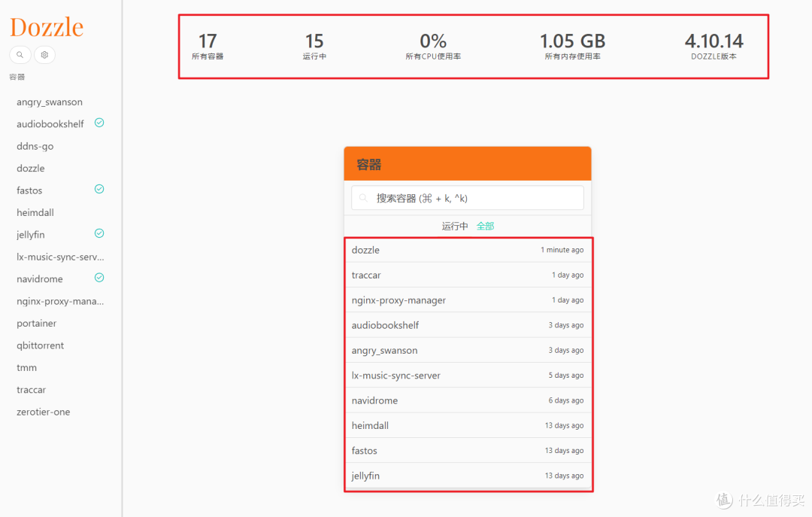Click the health check badge next to navidrome
Image resolution: width=812 pixels, height=517 pixels.
[98, 278]
